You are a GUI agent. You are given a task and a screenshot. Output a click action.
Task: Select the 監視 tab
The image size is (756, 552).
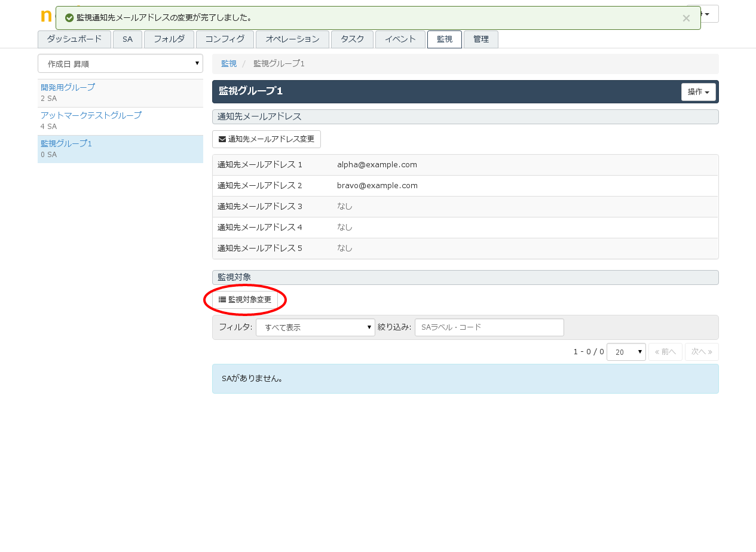click(445, 39)
